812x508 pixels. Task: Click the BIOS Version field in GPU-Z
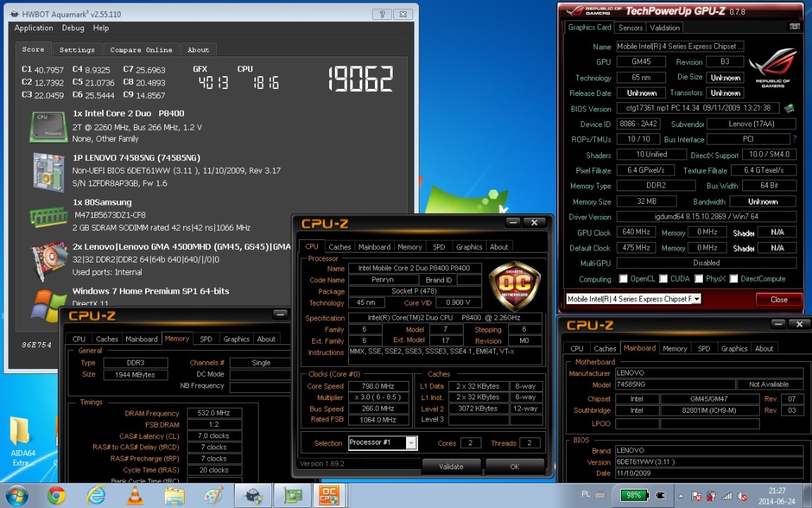pos(698,108)
